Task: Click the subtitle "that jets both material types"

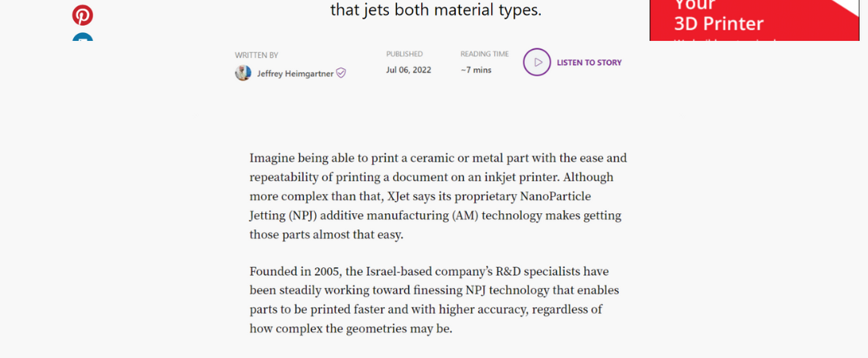Action: click(x=436, y=10)
